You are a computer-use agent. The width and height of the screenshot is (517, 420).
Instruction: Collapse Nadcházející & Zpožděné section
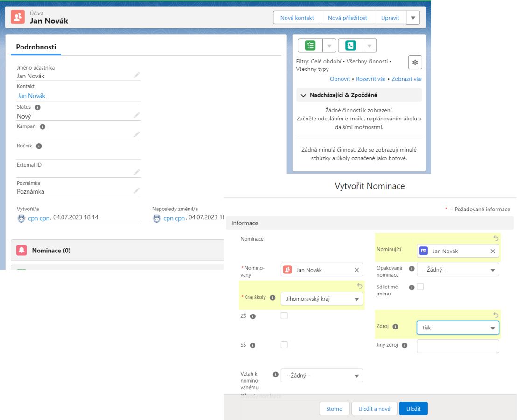coord(304,95)
